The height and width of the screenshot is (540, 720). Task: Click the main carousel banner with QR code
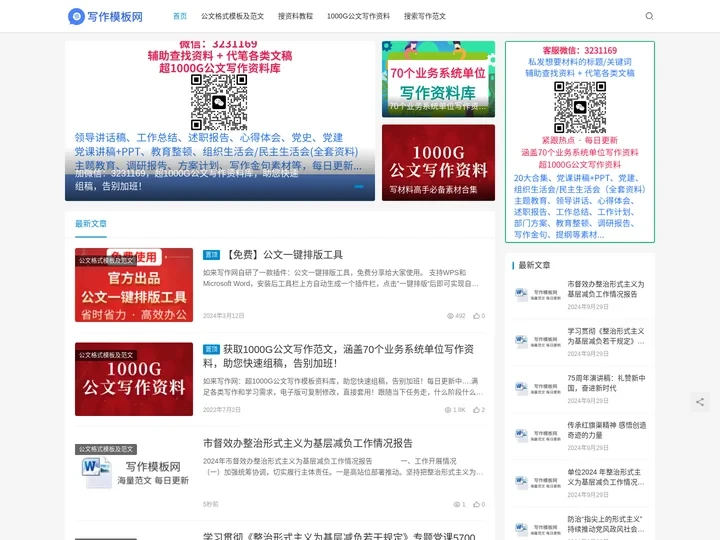220,121
